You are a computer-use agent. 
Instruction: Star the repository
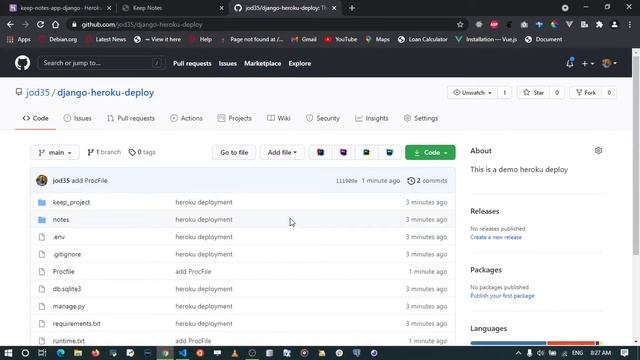coord(533,93)
